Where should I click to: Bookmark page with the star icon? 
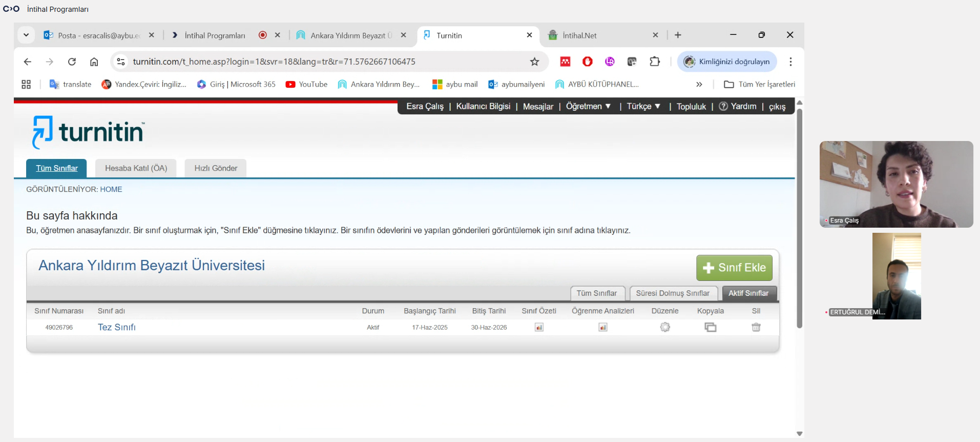click(x=534, y=62)
